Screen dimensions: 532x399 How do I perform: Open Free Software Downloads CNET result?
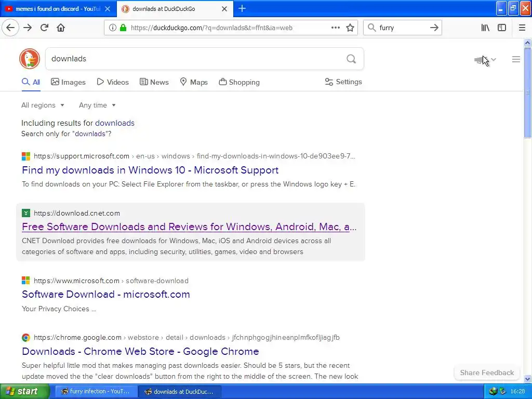[189, 227]
